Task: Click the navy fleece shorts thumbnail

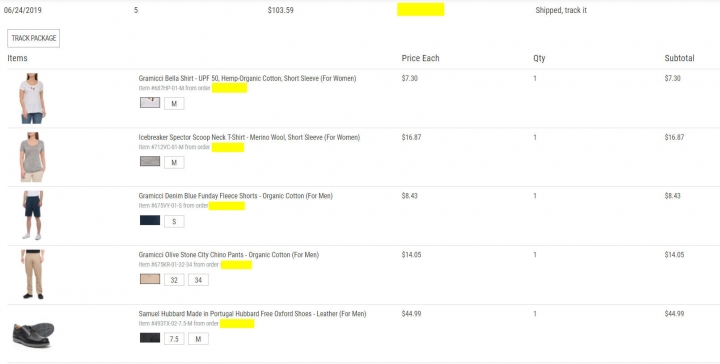Action: [x=33, y=215]
